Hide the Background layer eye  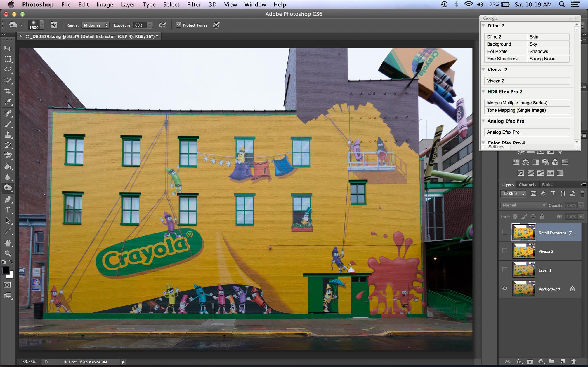point(504,289)
